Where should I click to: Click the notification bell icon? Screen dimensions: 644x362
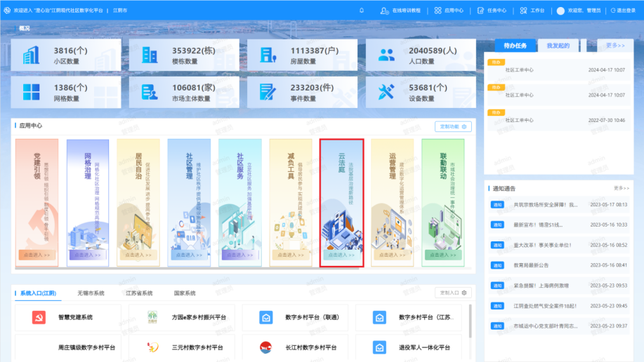pyautogui.click(x=362, y=11)
